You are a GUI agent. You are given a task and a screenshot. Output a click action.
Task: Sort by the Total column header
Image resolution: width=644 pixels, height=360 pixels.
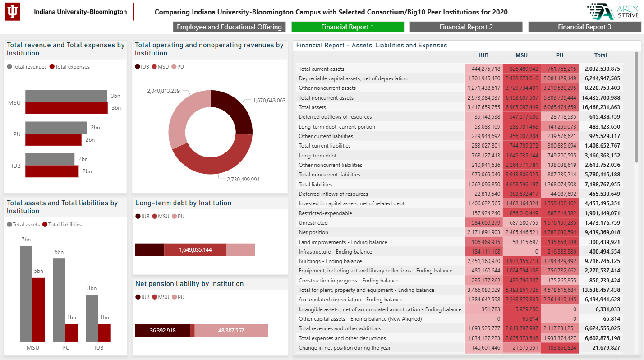(601, 55)
